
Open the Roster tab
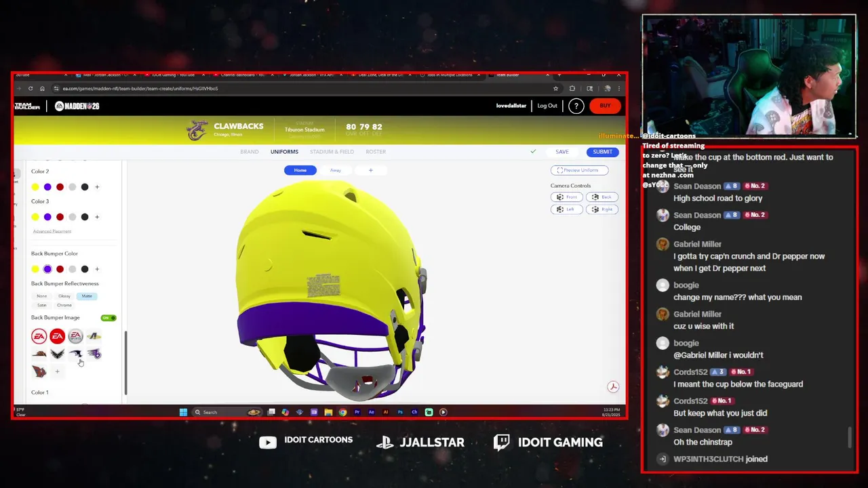376,152
